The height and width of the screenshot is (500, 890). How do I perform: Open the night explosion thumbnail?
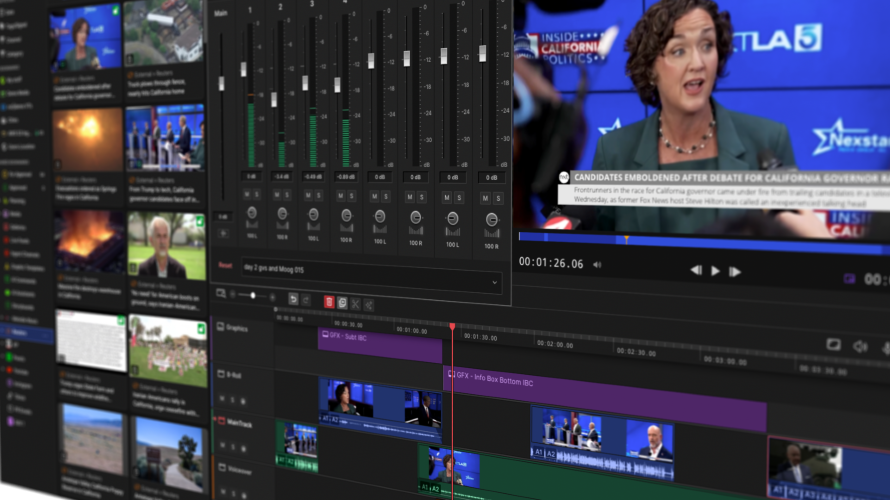coord(87,140)
